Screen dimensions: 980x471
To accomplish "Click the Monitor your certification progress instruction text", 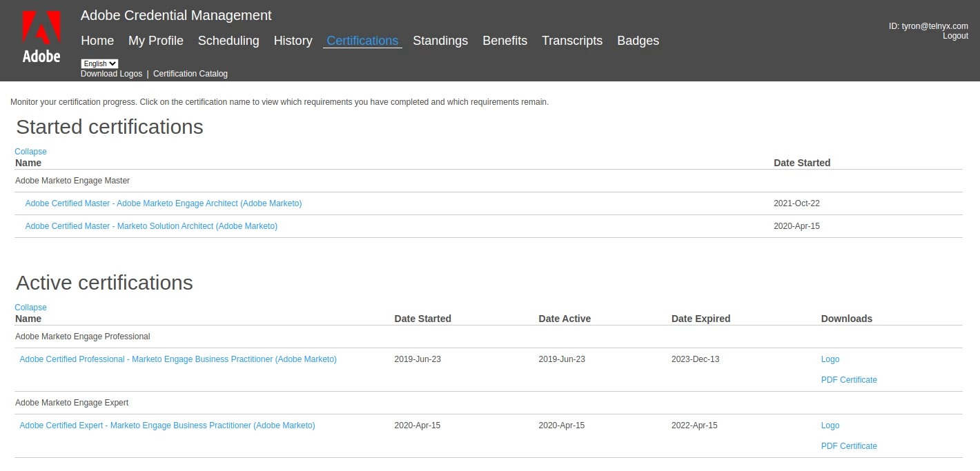I will point(280,102).
